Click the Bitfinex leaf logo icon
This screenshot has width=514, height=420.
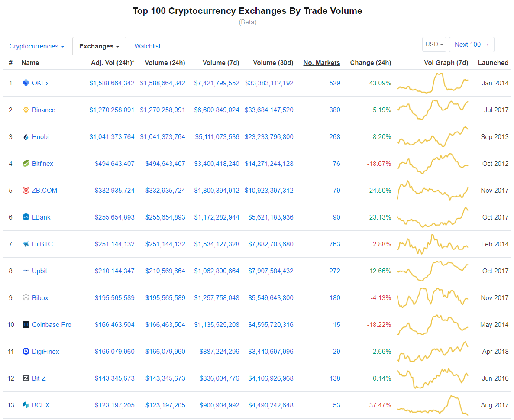coord(26,163)
